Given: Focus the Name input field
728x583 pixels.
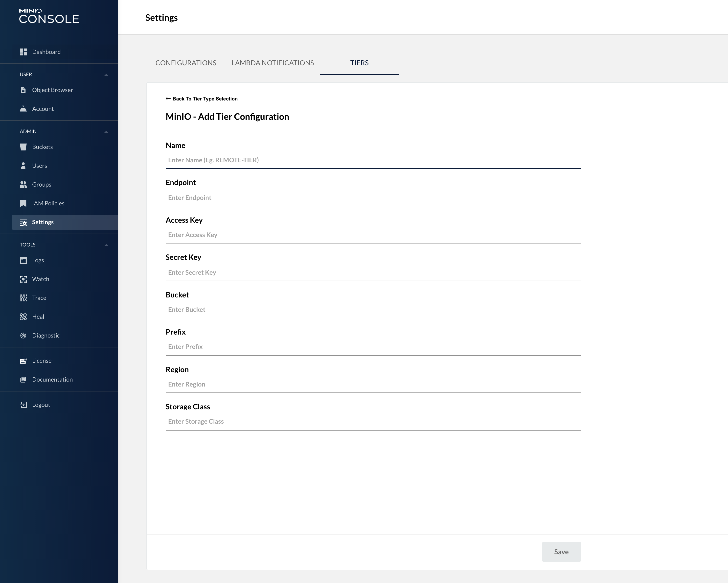Looking at the screenshot, I should coord(373,160).
